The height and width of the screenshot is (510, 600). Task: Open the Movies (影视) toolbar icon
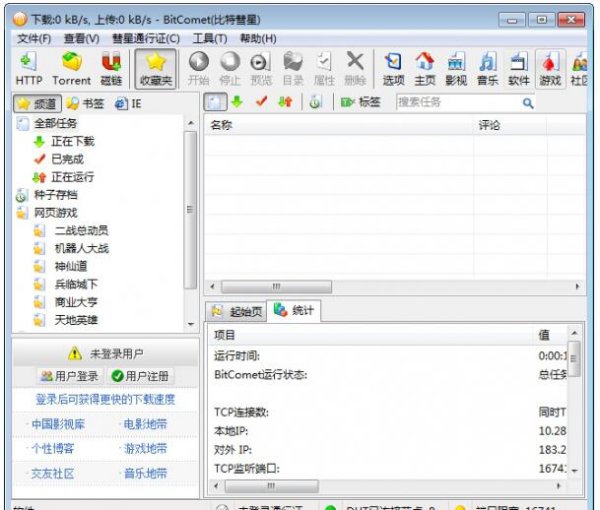[x=456, y=69]
